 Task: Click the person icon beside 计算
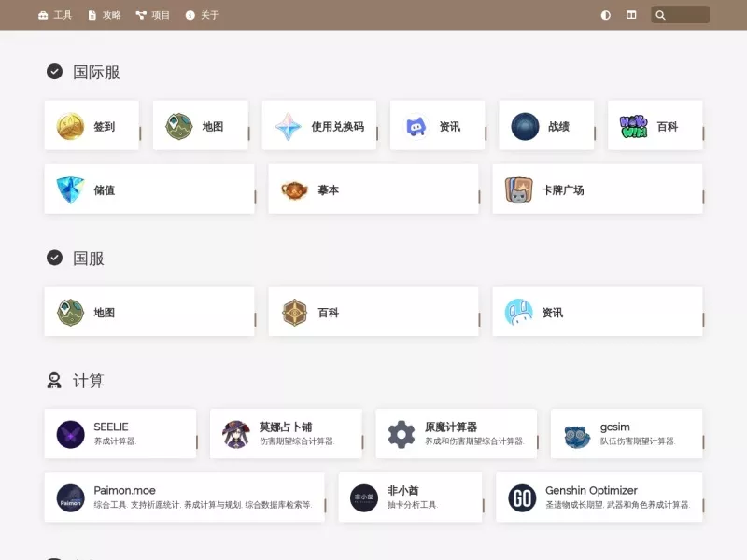pyautogui.click(x=54, y=381)
